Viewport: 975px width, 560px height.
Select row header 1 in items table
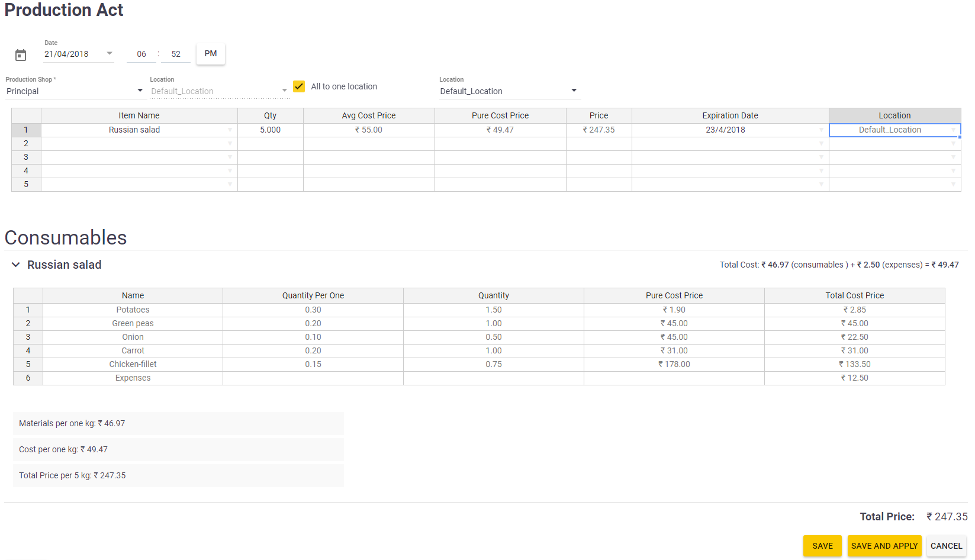[x=26, y=130]
